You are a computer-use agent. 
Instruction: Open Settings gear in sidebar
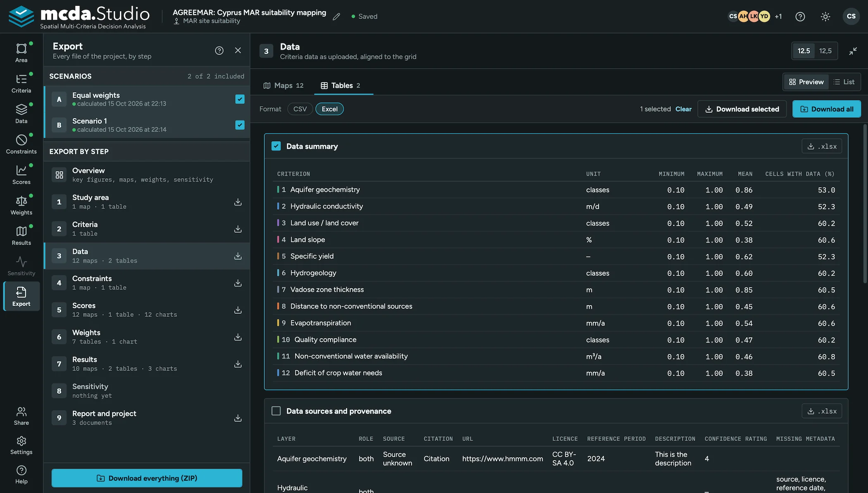coord(21,445)
